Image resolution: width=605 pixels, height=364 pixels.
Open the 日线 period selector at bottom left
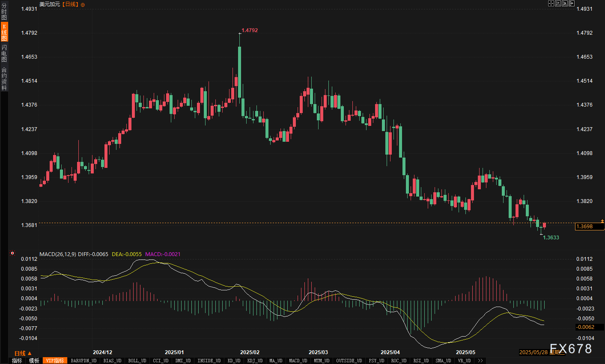point(23,353)
